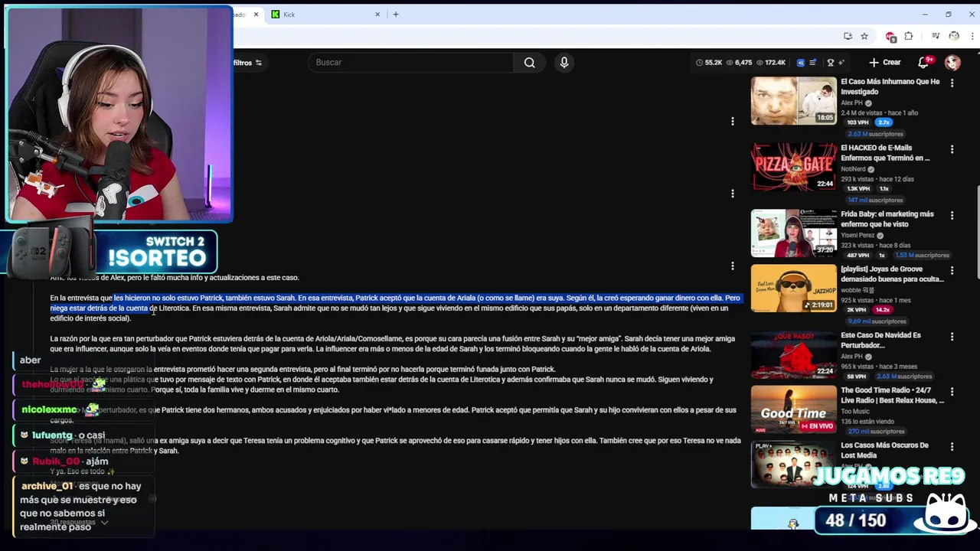Image resolution: width=980 pixels, height=551 pixels.
Task: Open the media control playlist icon in Chrome toolbar
Action: [936, 36]
